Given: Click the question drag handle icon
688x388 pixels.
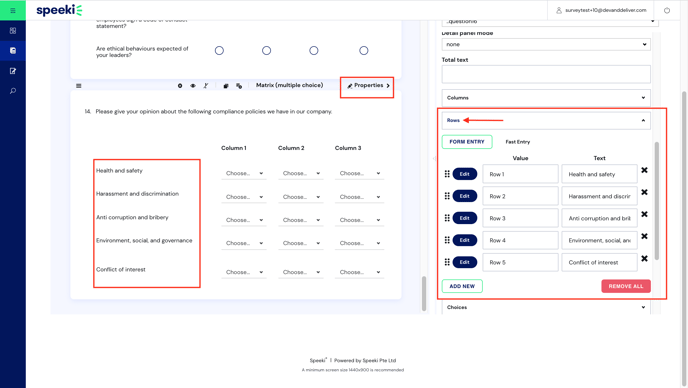Looking at the screenshot, I should click(79, 86).
